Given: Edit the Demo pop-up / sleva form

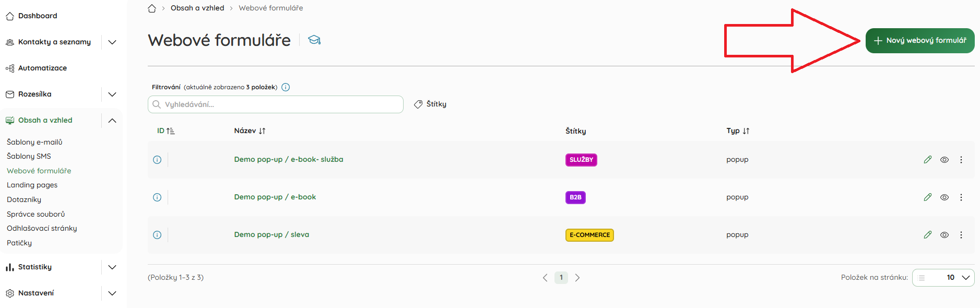Looking at the screenshot, I should tap(928, 235).
